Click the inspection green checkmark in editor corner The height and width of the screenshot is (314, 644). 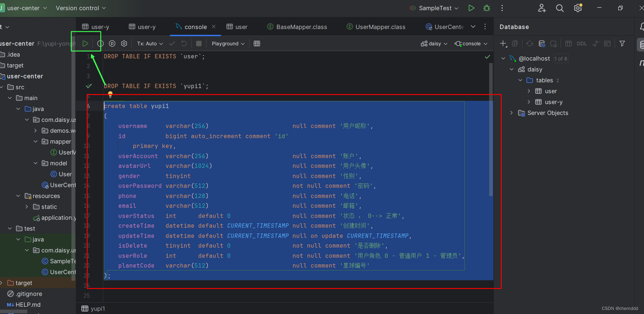click(487, 57)
